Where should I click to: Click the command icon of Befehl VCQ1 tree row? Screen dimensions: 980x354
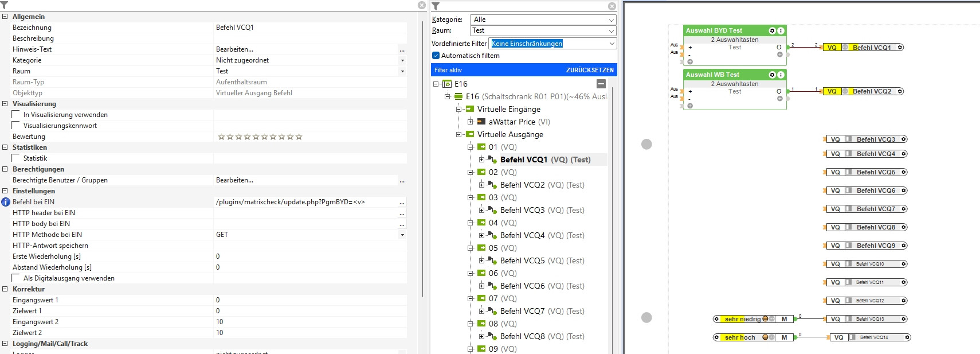492,160
